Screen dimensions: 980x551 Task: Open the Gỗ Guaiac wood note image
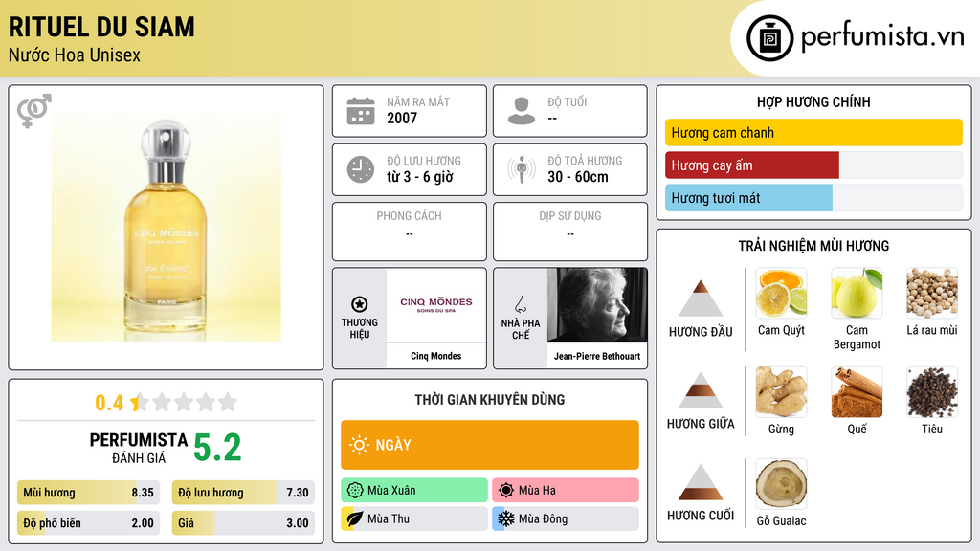[781, 483]
